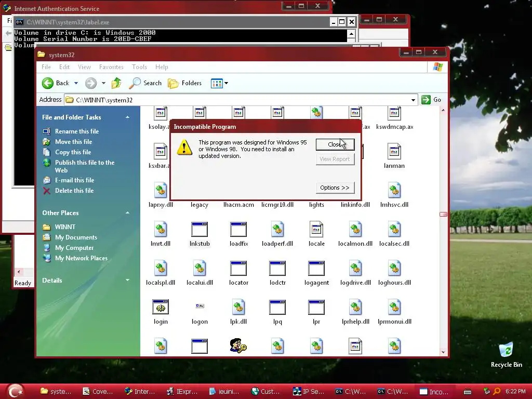This screenshot has height=399, width=532.
Task: Click E-mail this file
Action: tap(75, 180)
